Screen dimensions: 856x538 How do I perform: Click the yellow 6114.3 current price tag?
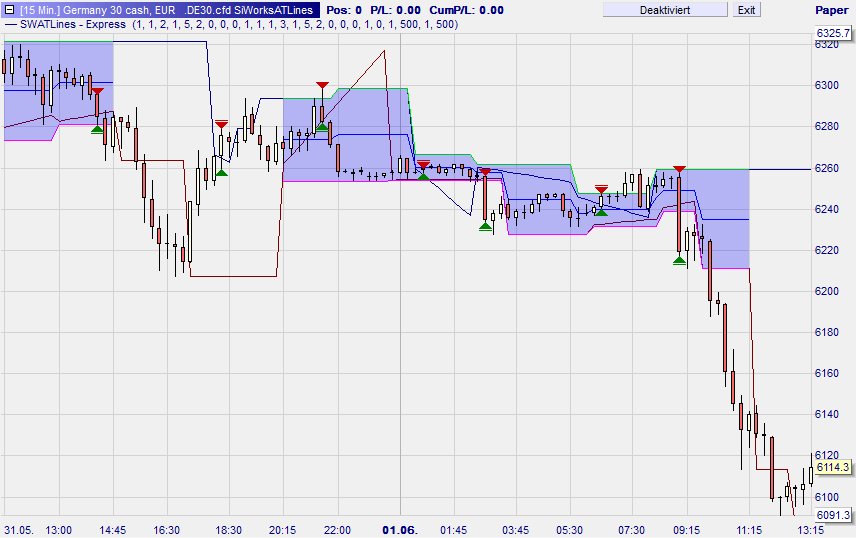[833, 467]
